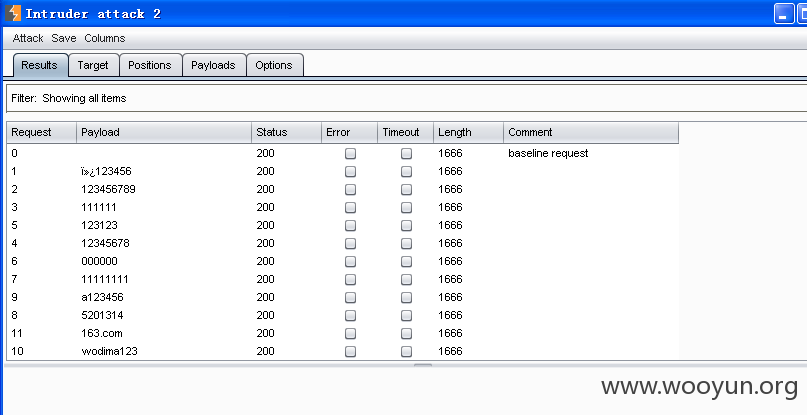Image resolution: width=807 pixels, height=415 pixels.
Task: Click request number 11 cell
Action: [x=17, y=334]
